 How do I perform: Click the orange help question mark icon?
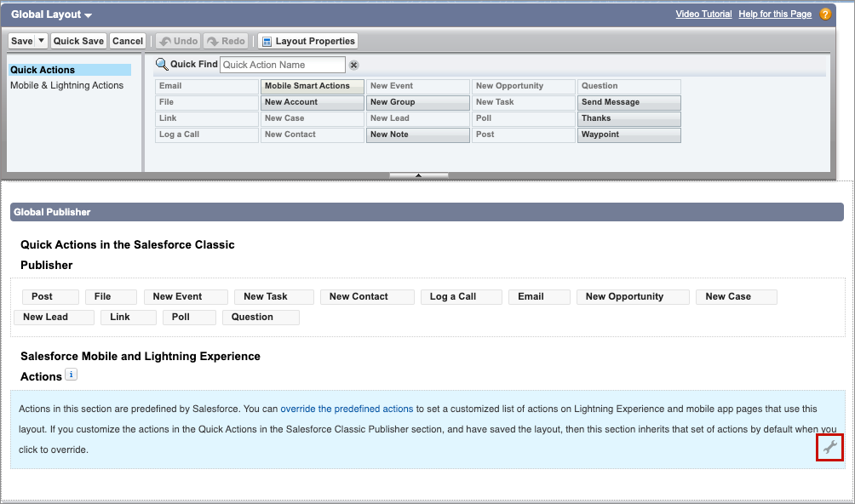pos(825,14)
